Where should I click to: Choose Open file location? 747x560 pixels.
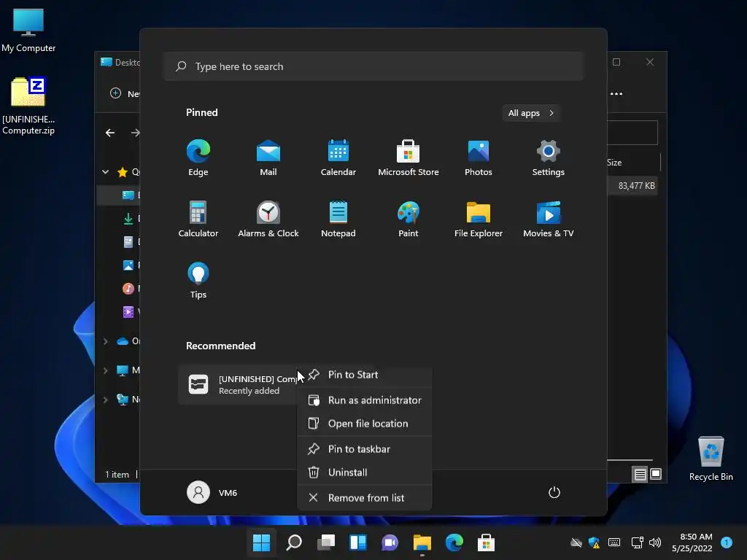365,424
